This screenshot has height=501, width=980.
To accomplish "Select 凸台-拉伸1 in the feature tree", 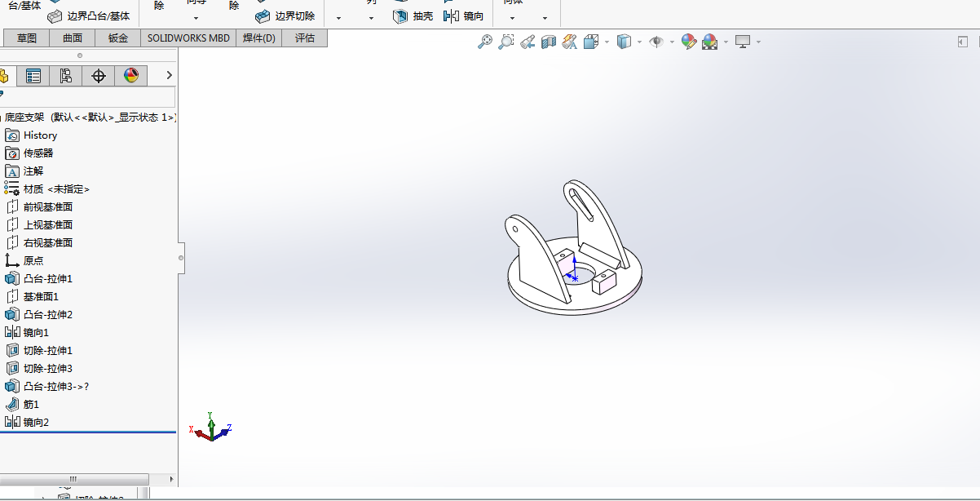I will tap(47, 279).
